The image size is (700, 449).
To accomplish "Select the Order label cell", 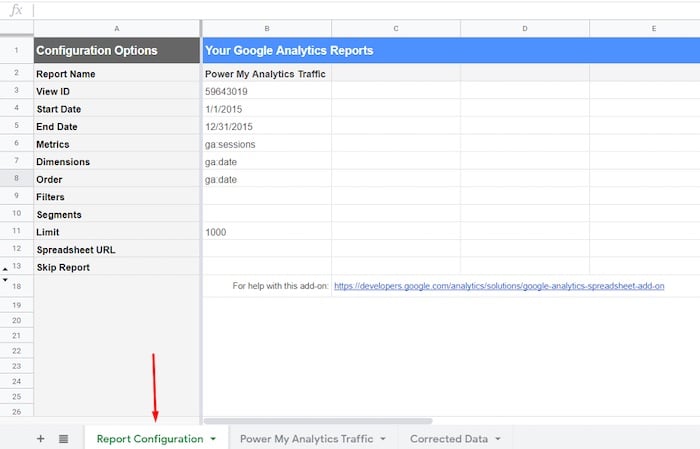I will (x=117, y=179).
